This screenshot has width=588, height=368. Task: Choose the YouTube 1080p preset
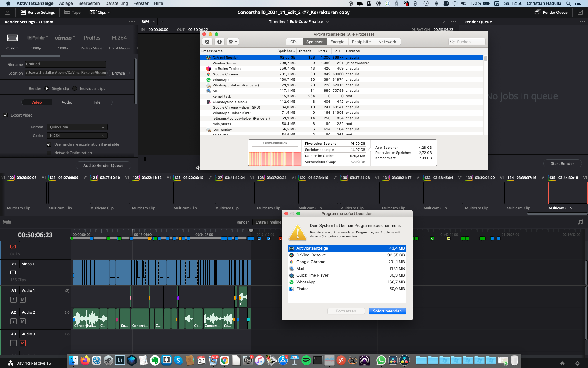coord(38,38)
